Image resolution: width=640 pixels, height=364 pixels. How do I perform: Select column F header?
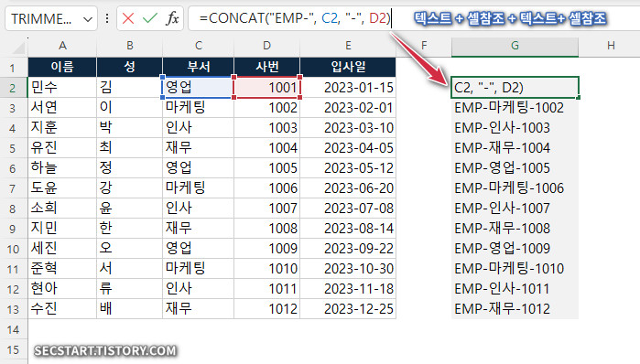tap(424, 46)
